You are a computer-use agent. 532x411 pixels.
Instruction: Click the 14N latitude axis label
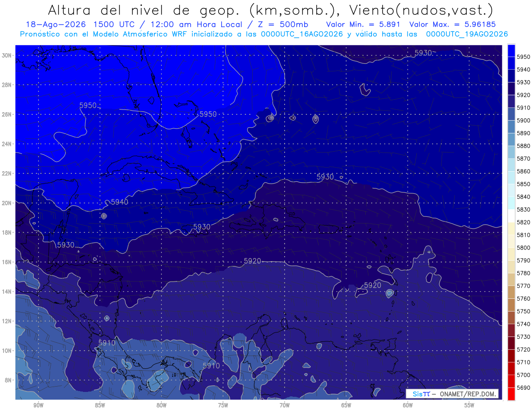pyautogui.click(x=8, y=292)
